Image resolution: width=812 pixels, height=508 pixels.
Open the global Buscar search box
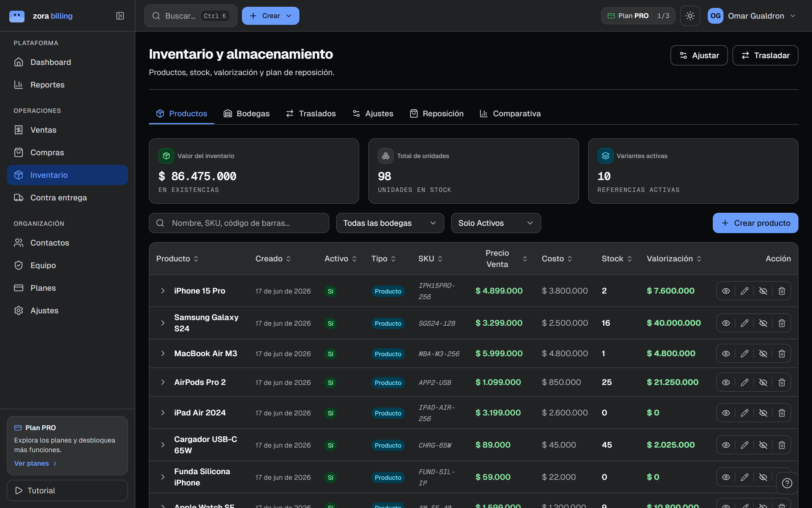(191, 16)
